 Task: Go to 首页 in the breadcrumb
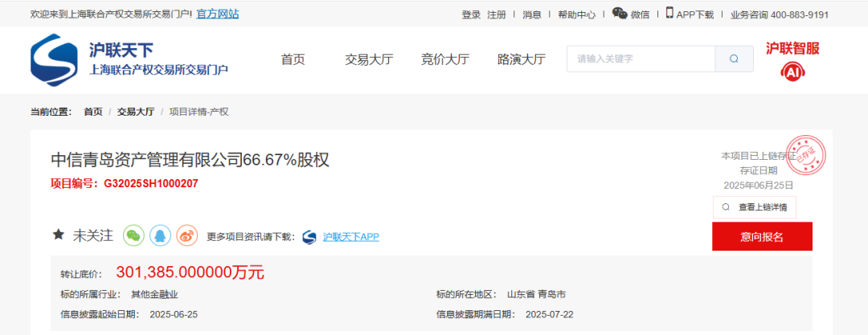(93, 112)
